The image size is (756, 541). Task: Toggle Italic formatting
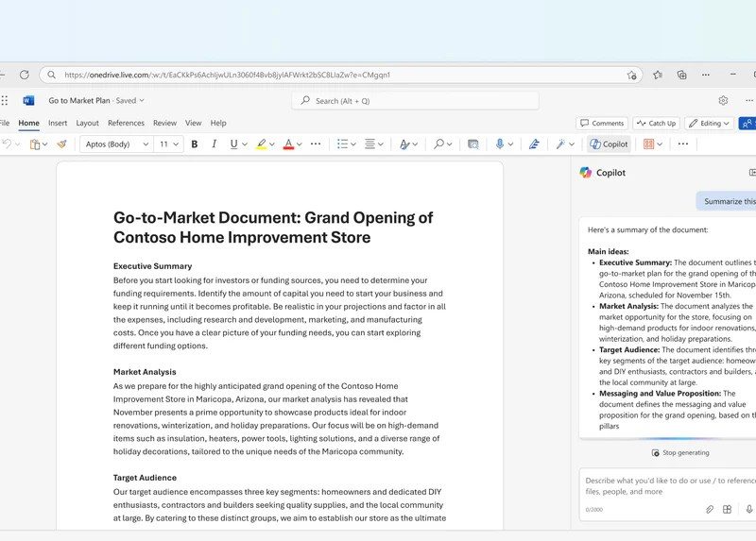(215, 144)
